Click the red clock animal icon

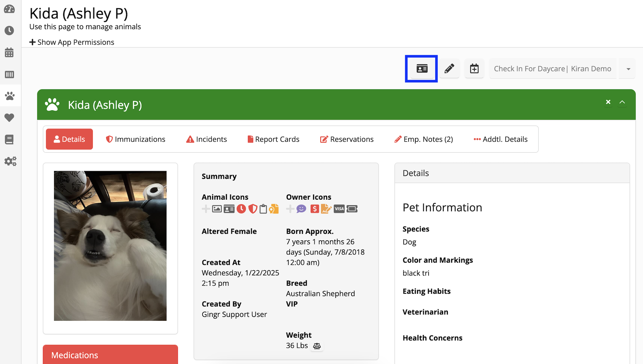[x=241, y=209]
